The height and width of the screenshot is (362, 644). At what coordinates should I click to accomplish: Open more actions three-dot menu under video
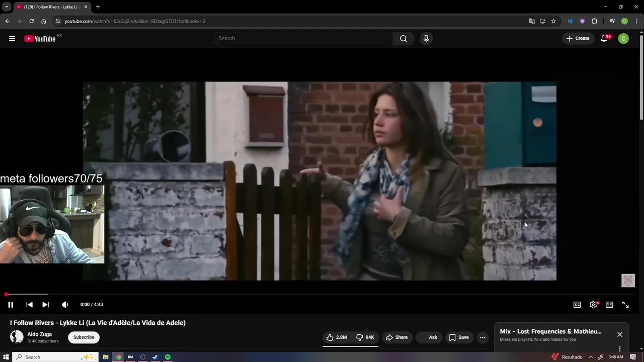point(482,337)
